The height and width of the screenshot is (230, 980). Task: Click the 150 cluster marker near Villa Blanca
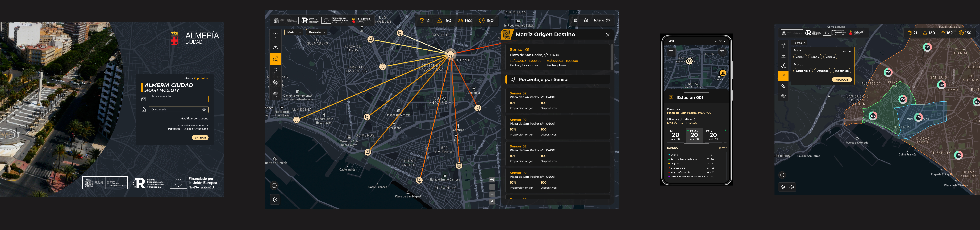coord(928,47)
